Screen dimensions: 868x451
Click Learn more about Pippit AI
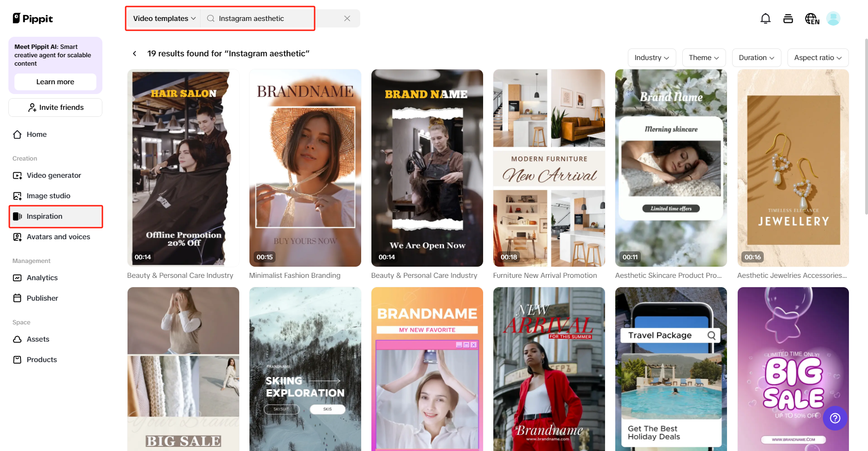click(x=55, y=81)
